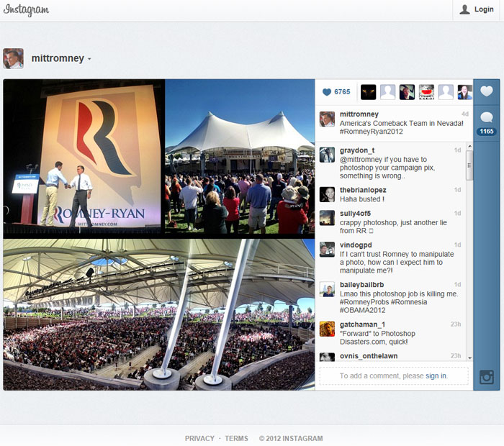Open the mittromney username dropdown arrow
This screenshot has height=446, width=504.
point(89,59)
